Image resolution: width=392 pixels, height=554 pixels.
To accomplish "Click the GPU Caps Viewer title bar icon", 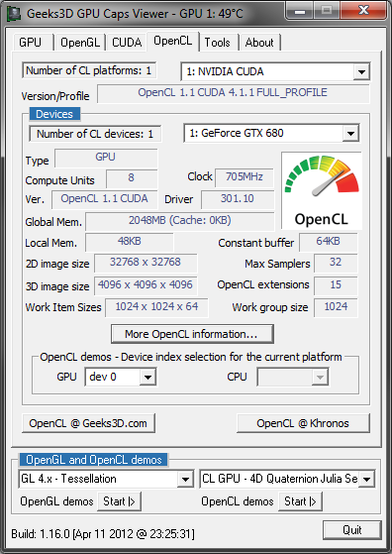I will click(x=14, y=14).
